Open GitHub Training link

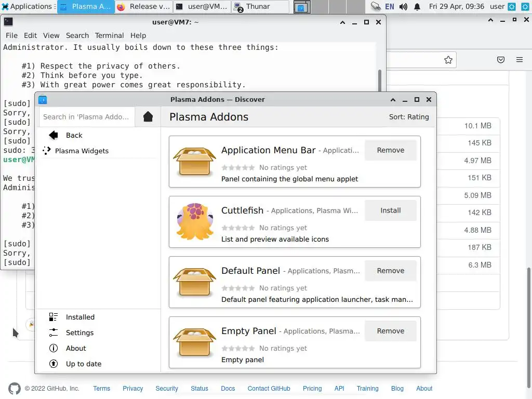click(367, 389)
